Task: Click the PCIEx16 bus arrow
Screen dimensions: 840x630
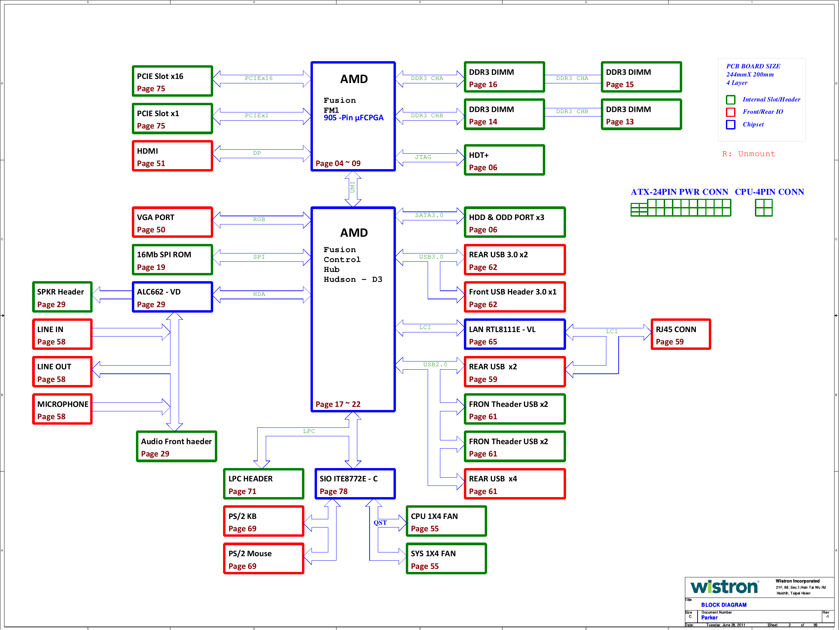Action: (x=261, y=79)
